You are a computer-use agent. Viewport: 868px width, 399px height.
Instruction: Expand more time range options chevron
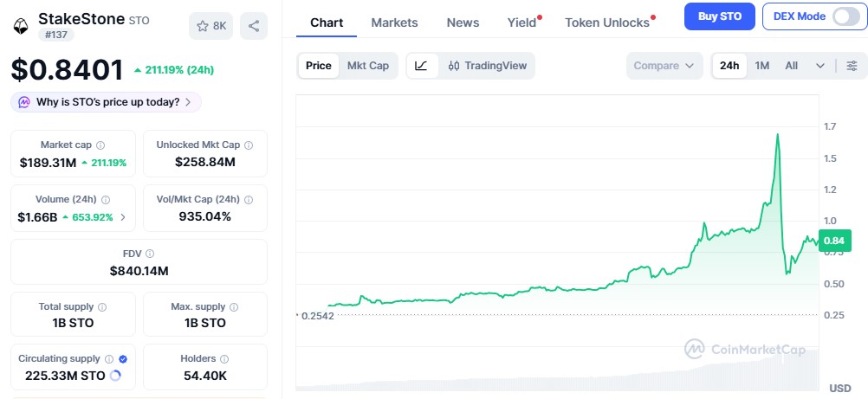tap(820, 66)
